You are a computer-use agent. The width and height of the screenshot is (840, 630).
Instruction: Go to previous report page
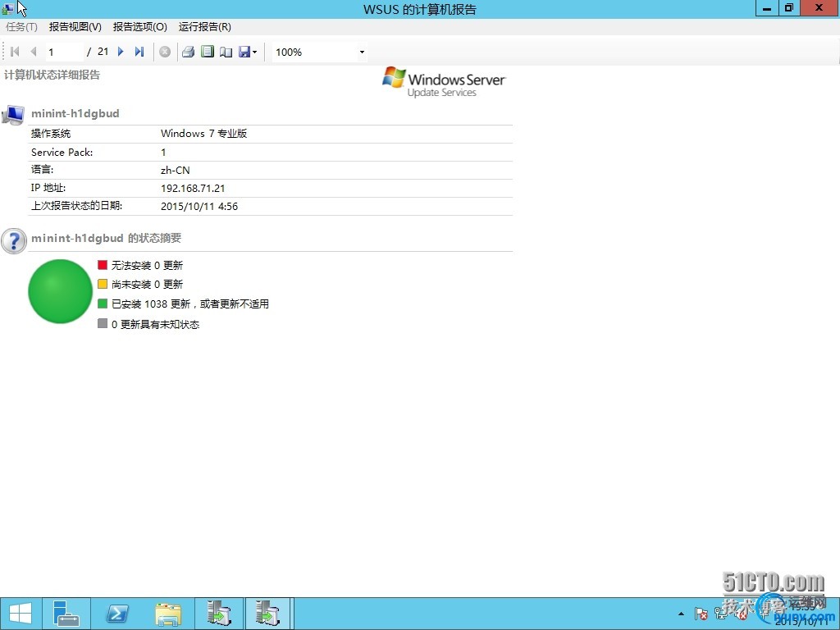tap(34, 52)
